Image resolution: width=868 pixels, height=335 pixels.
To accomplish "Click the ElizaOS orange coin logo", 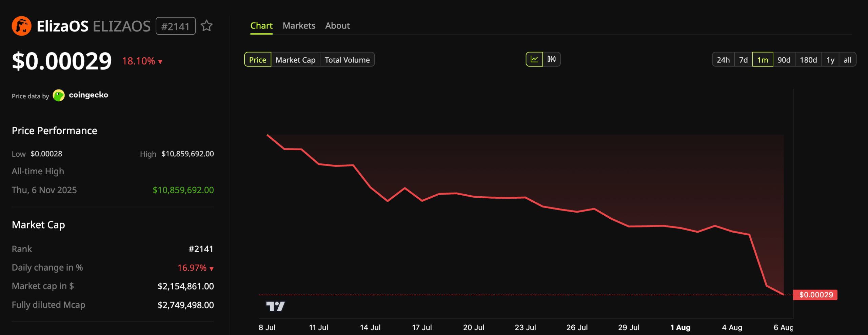I will [x=21, y=26].
